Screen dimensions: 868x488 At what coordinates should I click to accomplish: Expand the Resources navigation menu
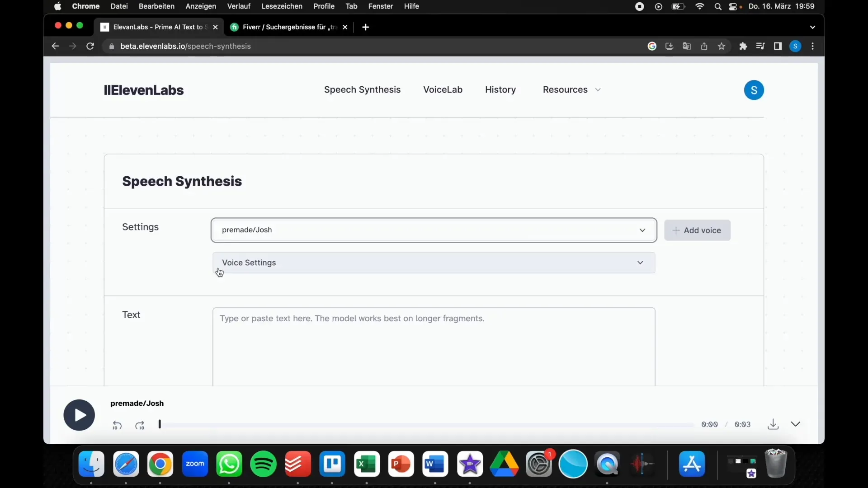[x=571, y=89]
